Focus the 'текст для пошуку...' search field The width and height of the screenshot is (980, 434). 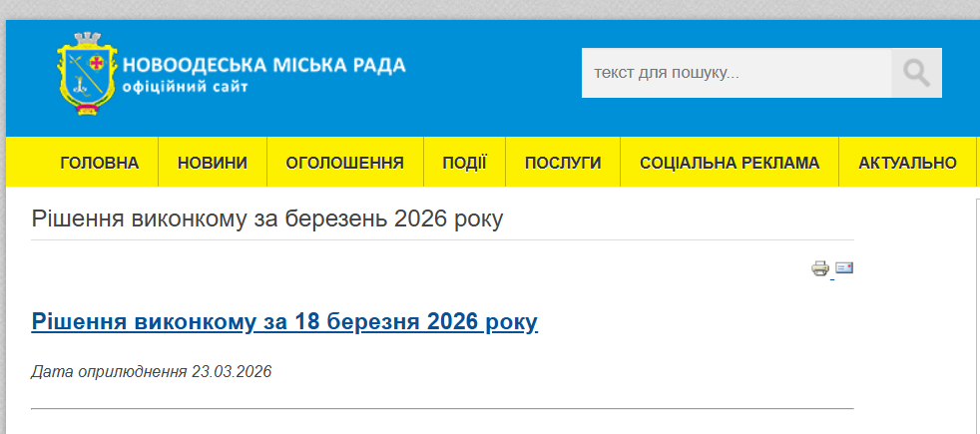coord(736,73)
